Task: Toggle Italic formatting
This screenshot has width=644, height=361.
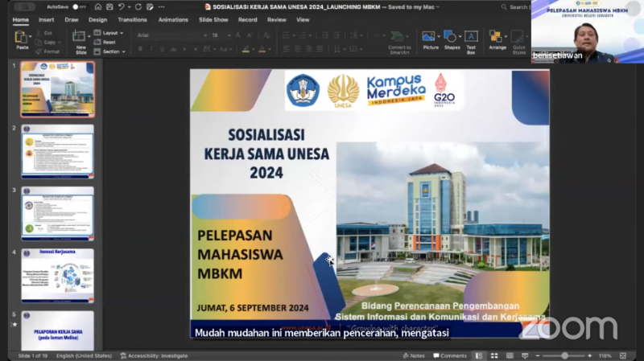Action: tap(151, 49)
